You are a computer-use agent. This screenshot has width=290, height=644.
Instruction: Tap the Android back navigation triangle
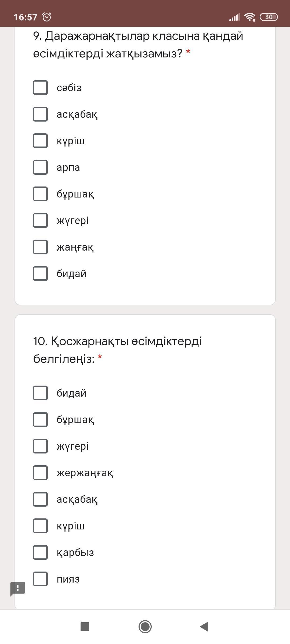(205, 627)
